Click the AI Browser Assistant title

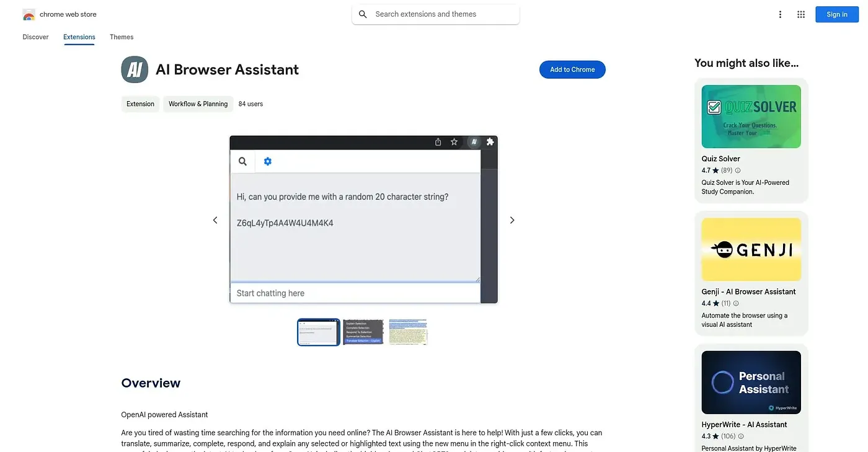(228, 69)
